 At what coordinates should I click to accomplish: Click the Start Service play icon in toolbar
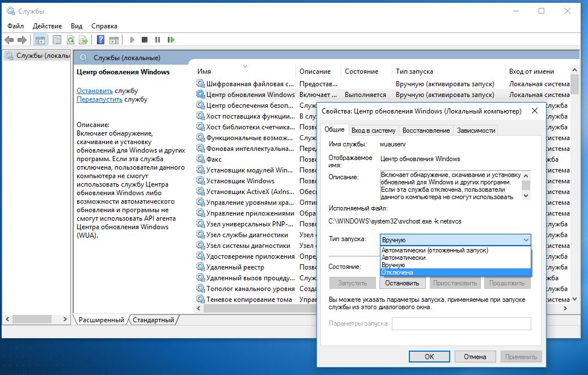132,40
